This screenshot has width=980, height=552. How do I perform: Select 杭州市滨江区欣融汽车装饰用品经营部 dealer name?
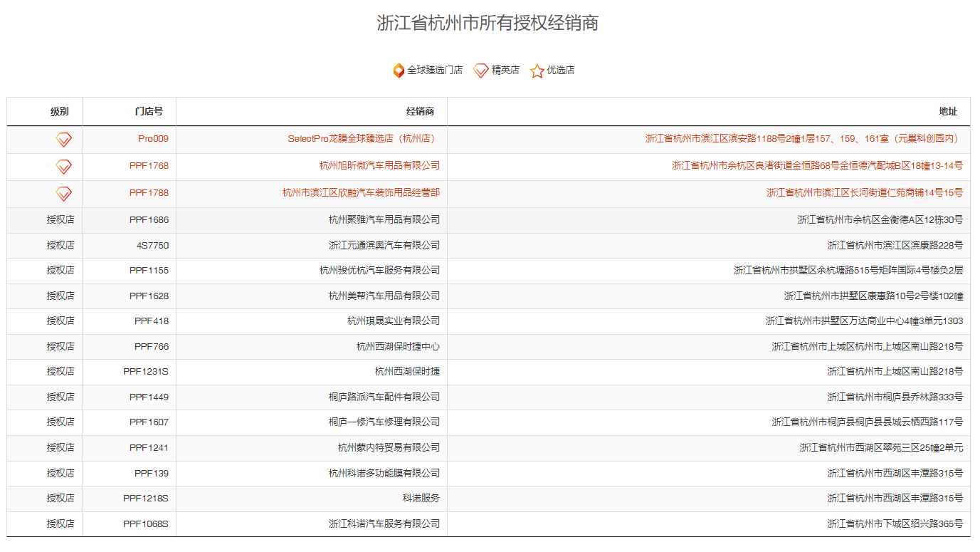(361, 193)
